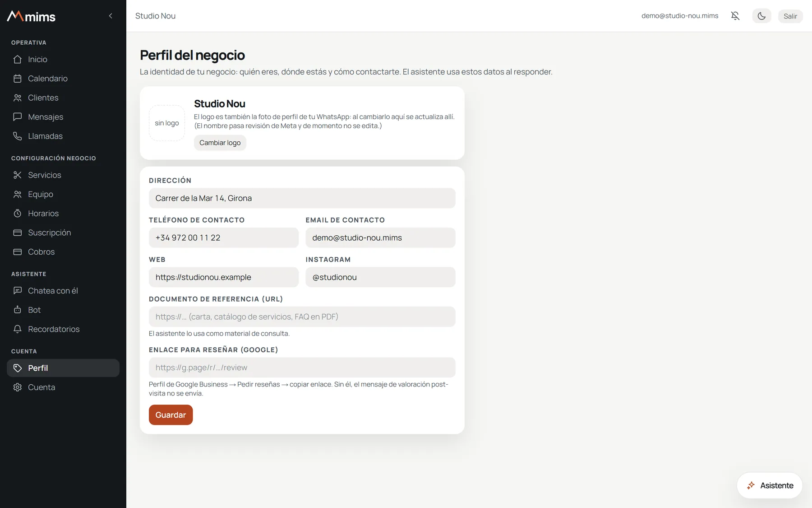Go to Recordatorios
This screenshot has width=812, height=508.
tap(63, 329)
